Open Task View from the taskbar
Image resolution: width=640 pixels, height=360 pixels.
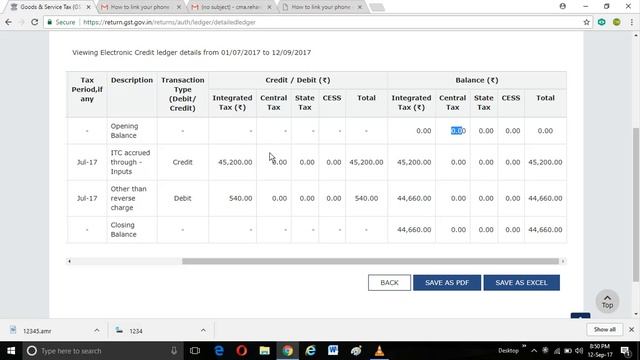195,351
